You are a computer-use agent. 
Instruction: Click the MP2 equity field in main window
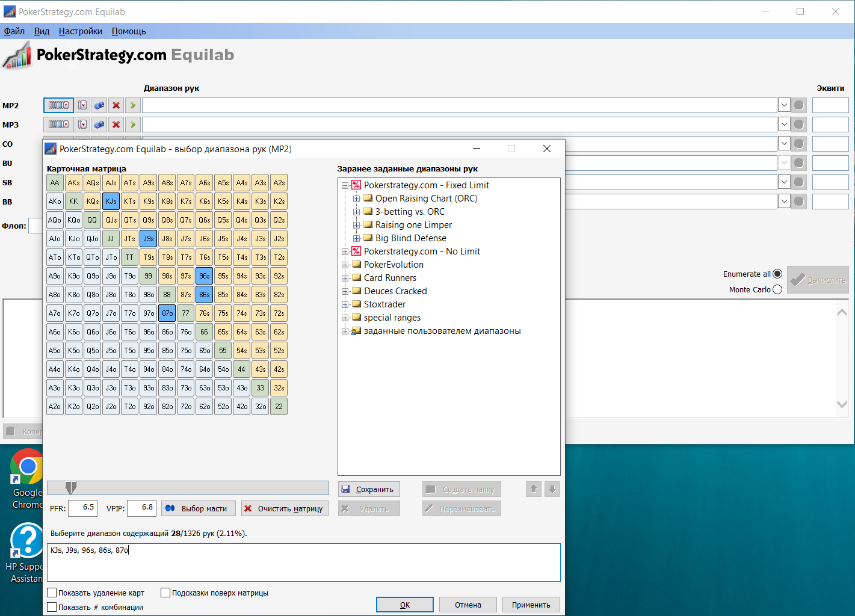pyautogui.click(x=830, y=105)
